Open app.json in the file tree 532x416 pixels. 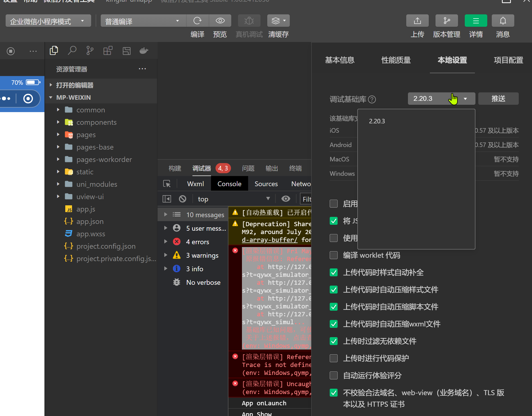point(90,221)
